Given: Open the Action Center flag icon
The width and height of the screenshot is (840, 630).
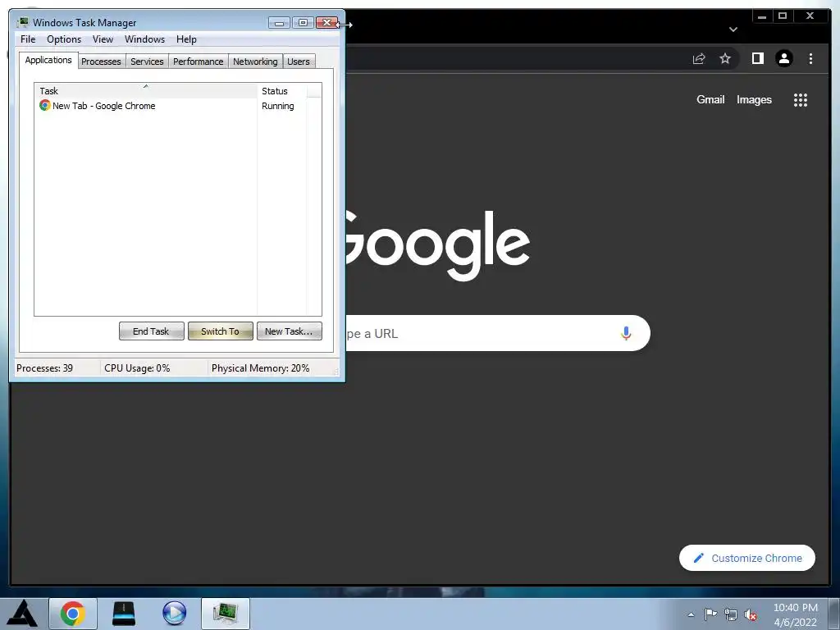Looking at the screenshot, I should [710, 614].
